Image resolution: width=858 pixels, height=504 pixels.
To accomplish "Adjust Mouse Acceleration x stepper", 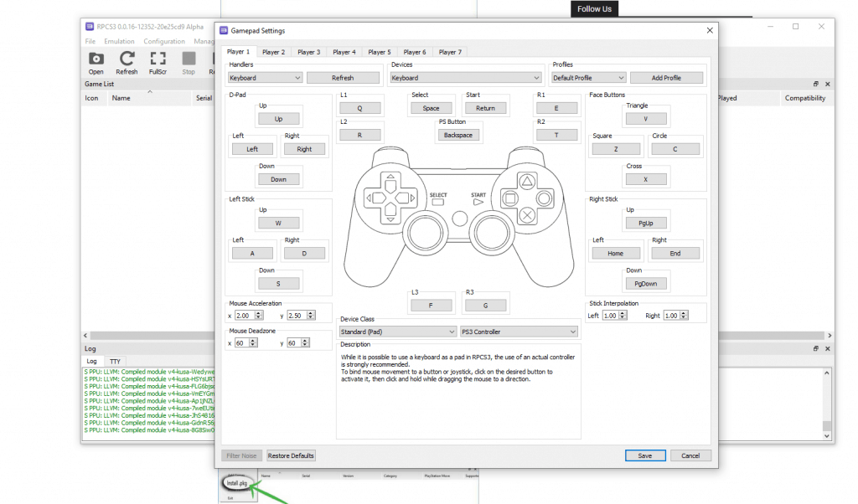I will (259, 316).
